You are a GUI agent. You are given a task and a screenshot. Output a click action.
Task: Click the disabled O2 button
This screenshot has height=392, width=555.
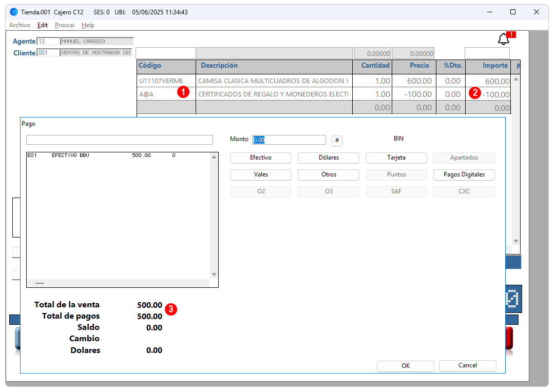click(261, 192)
